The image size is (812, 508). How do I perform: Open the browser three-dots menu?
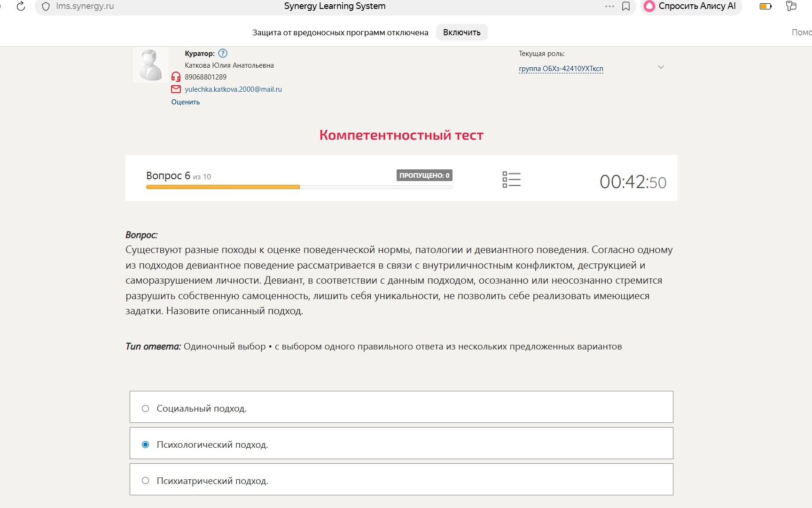tap(609, 6)
